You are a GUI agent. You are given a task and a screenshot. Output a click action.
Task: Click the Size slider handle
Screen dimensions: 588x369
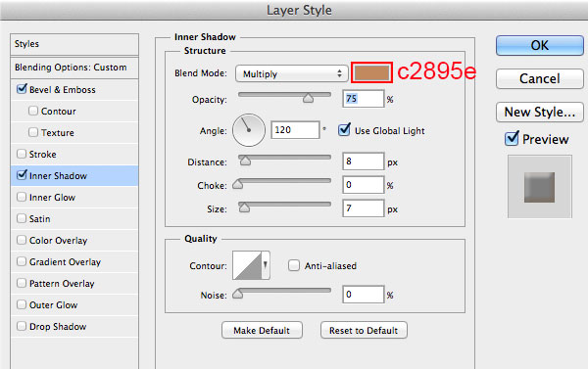point(244,208)
